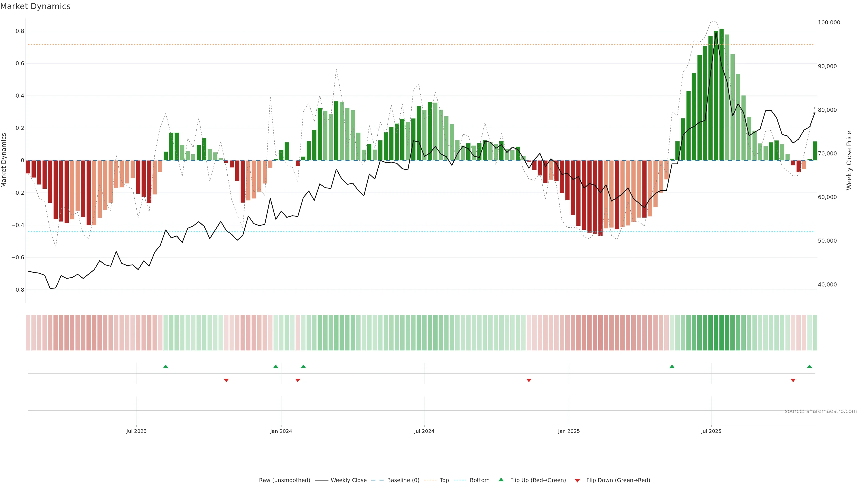Click the first red flip-down triangle in late 2023
Viewport: 868px width, 488px height.
[x=226, y=380]
